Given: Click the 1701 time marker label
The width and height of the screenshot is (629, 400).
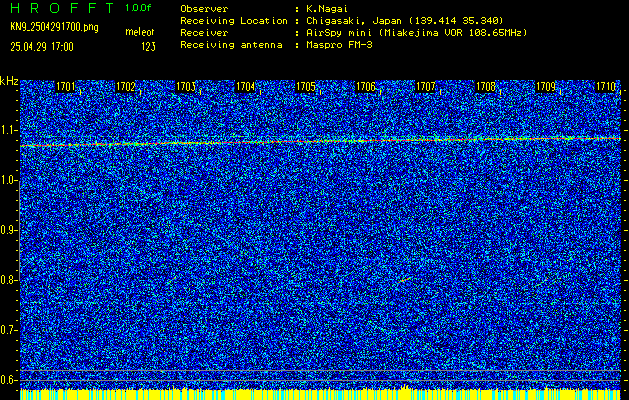Looking at the screenshot, I should (65, 87).
